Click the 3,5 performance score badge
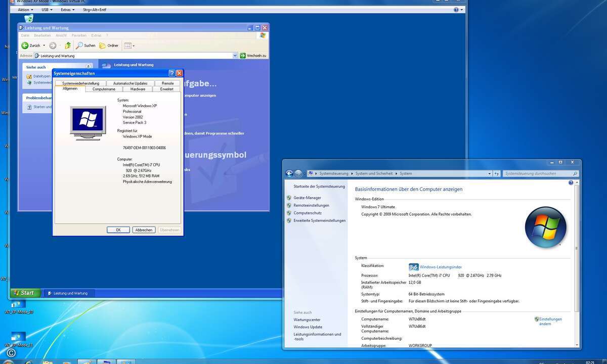 click(x=413, y=267)
